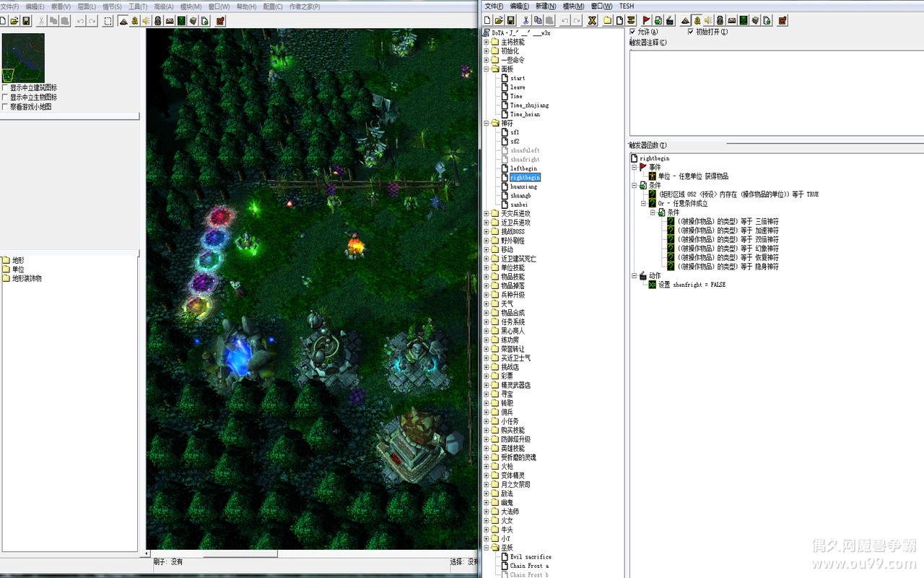Click Save icon in trigger editor toolbar
The image size is (924, 578).
pyautogui.click(x=511, y=20)
